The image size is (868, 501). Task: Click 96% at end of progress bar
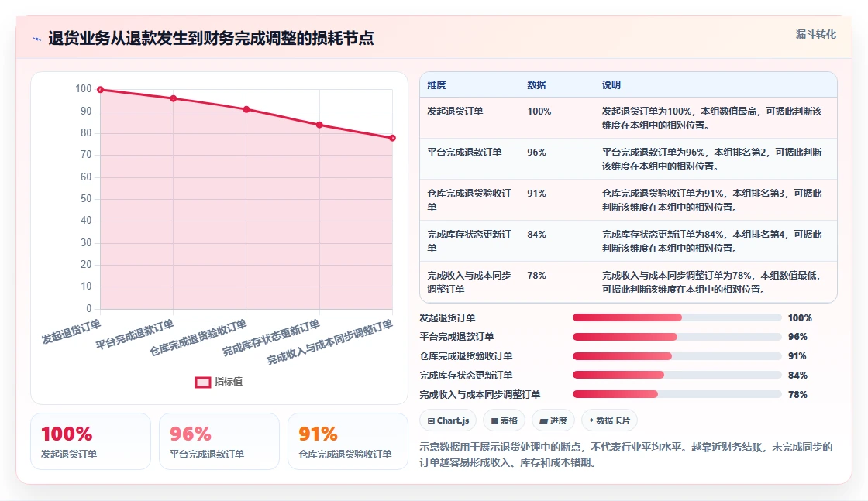pyautogui.click(x=797, y=337)
